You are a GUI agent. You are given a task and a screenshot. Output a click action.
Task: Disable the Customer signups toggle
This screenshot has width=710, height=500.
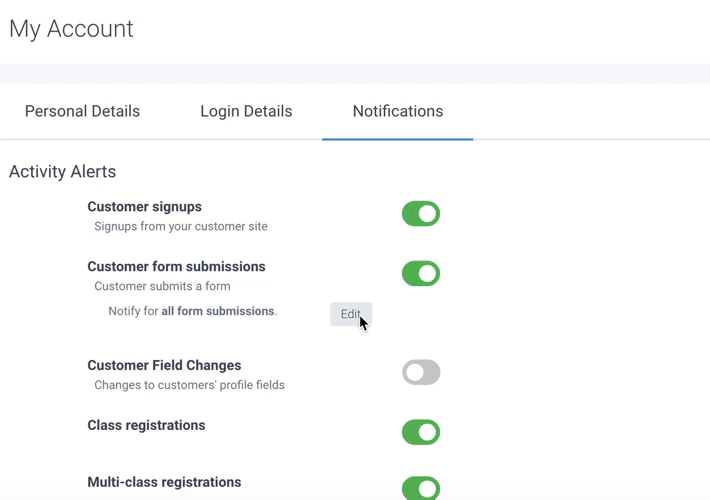point(421,214)
